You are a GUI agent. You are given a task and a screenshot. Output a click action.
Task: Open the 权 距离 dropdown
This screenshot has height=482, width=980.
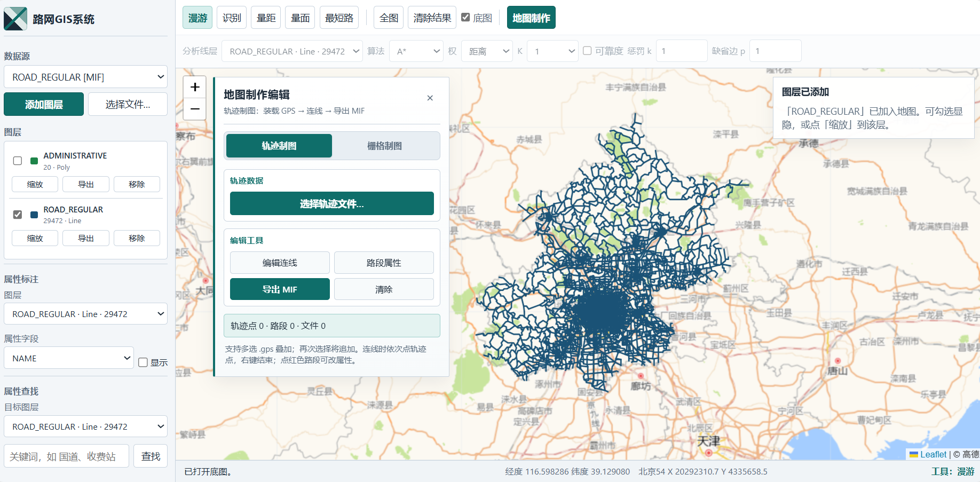[x=487, y=51]
